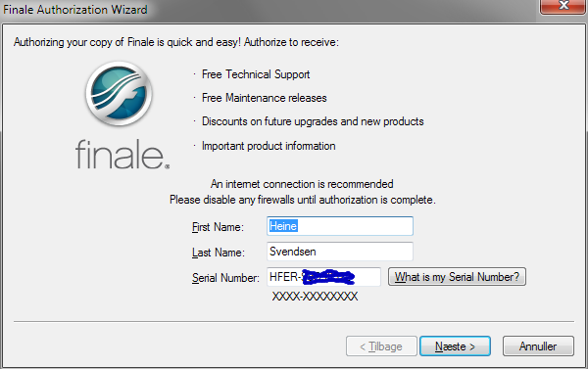Focus the First Name field containing Heine
Screen dimensions: 588x369
[x=340, y=226]
